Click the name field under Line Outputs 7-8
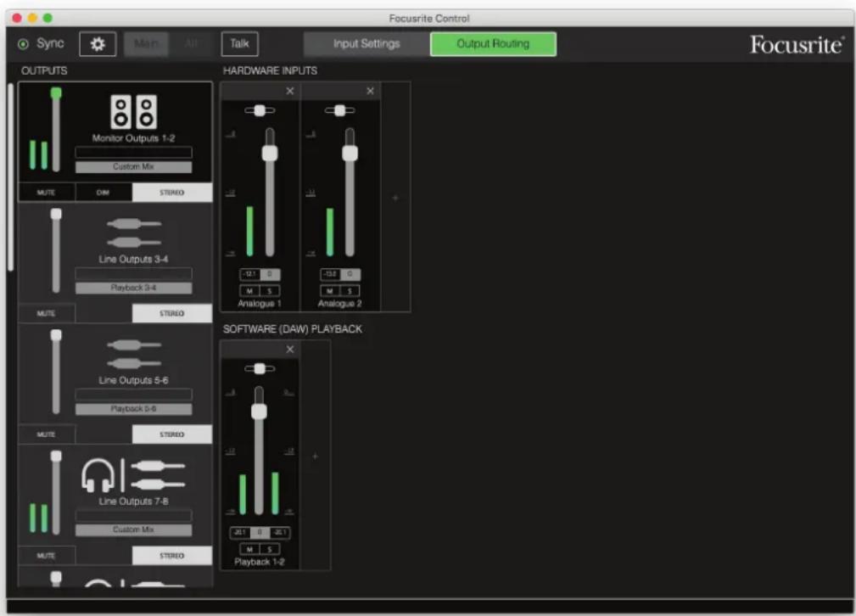Screen dimensions: 856x616 point(134,516)
